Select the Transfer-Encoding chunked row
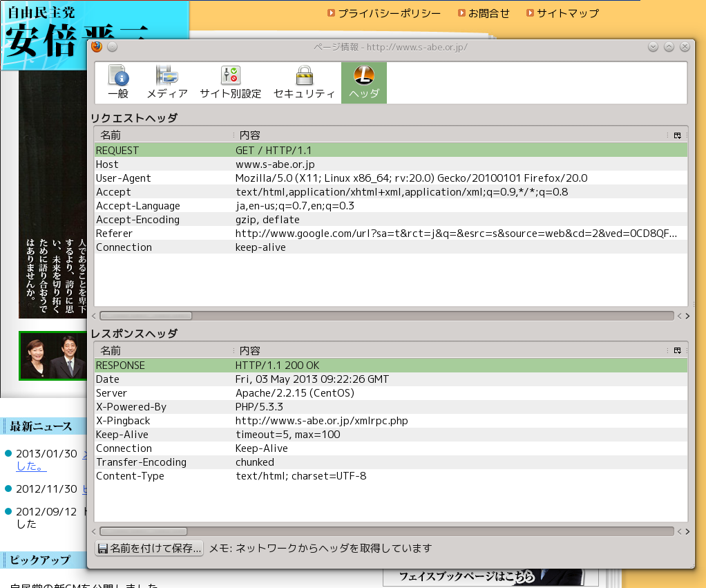Screen dimensions: 706x588 click(391, 462)
